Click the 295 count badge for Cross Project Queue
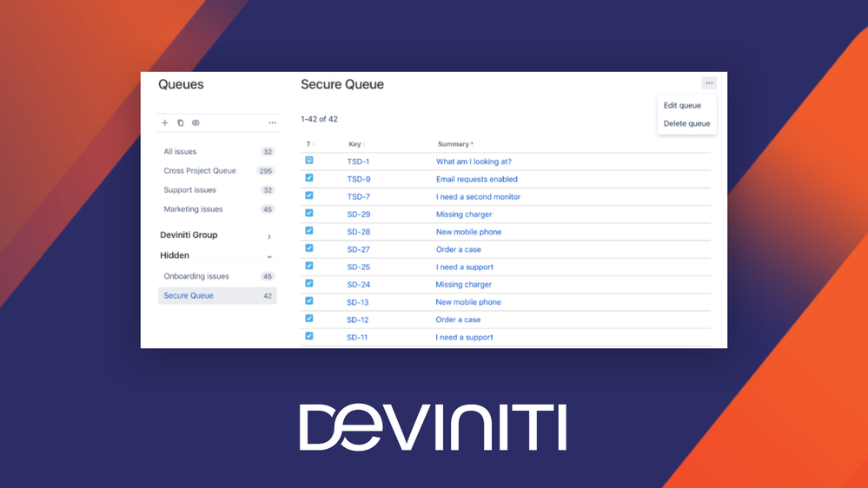This screenshot has height=488, width=868. (x=266, y=171)
